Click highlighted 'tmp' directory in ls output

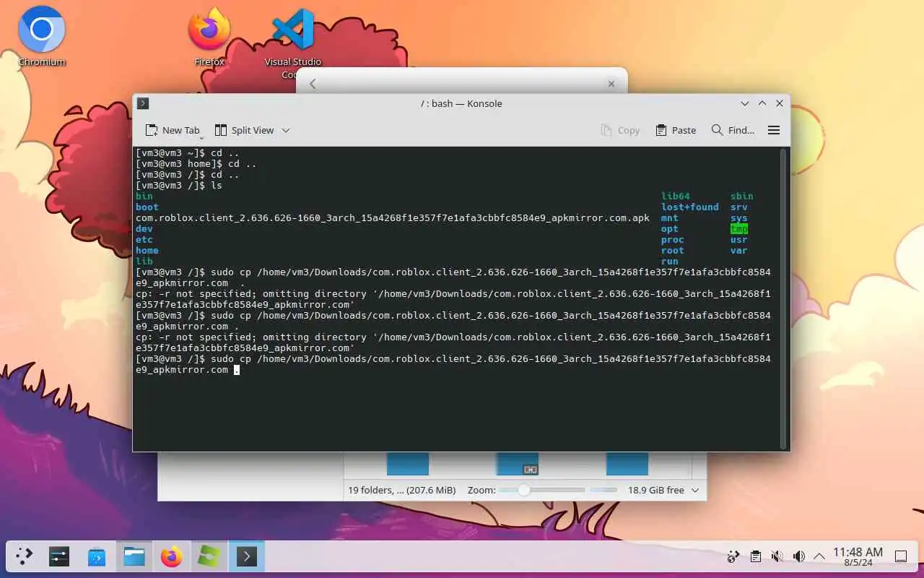point(738,229)
